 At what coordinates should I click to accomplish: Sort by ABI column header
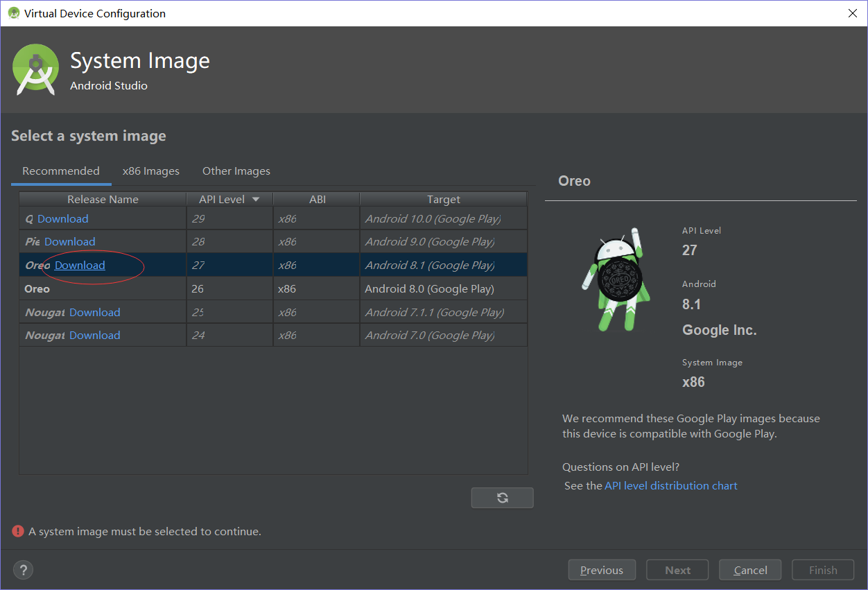tap(317, 200)
